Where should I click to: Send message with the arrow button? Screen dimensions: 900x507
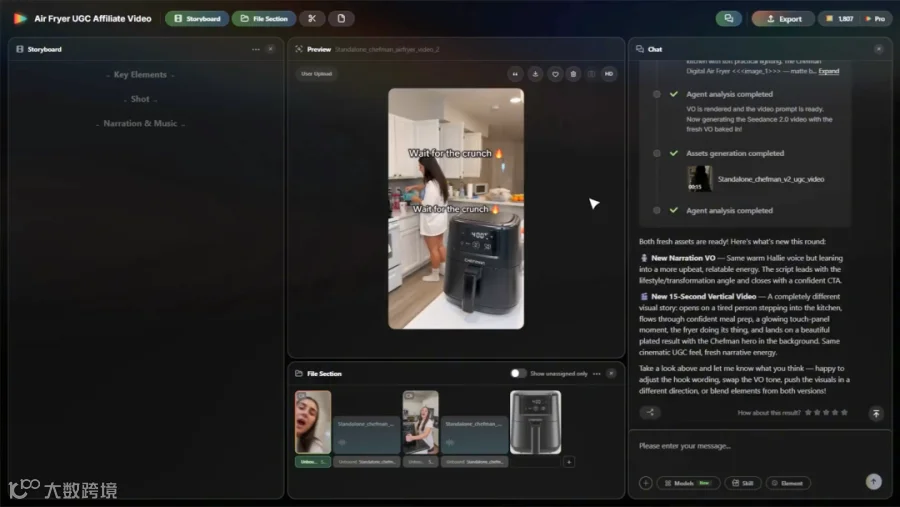(874, 482)
